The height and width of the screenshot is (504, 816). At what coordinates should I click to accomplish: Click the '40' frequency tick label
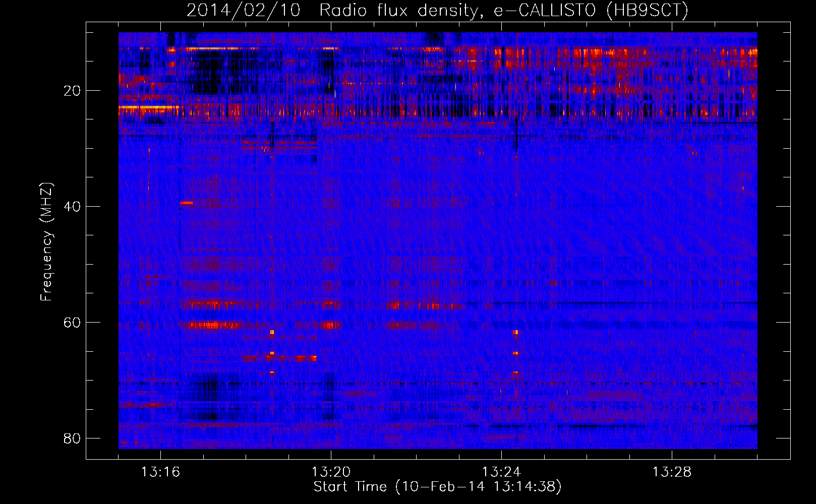click(x=72, y=207)
